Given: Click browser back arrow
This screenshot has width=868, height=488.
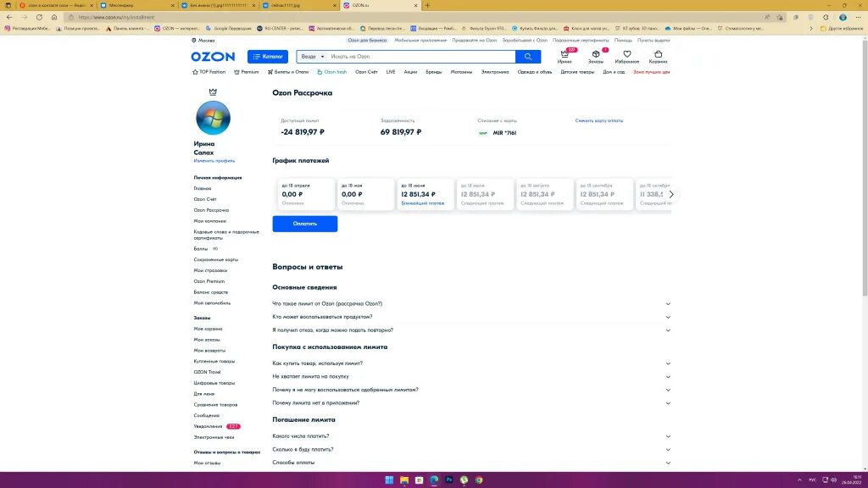Looking at the screenshot, I should (9, 17).
